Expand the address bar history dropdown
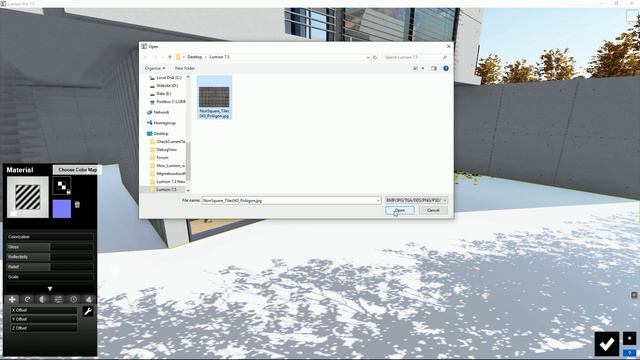Viewport: 640px width, 360px height. point(368,58)
